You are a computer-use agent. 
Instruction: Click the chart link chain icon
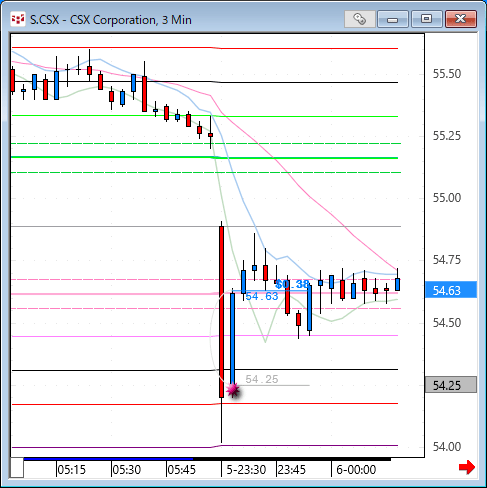(x=359, y=19)
